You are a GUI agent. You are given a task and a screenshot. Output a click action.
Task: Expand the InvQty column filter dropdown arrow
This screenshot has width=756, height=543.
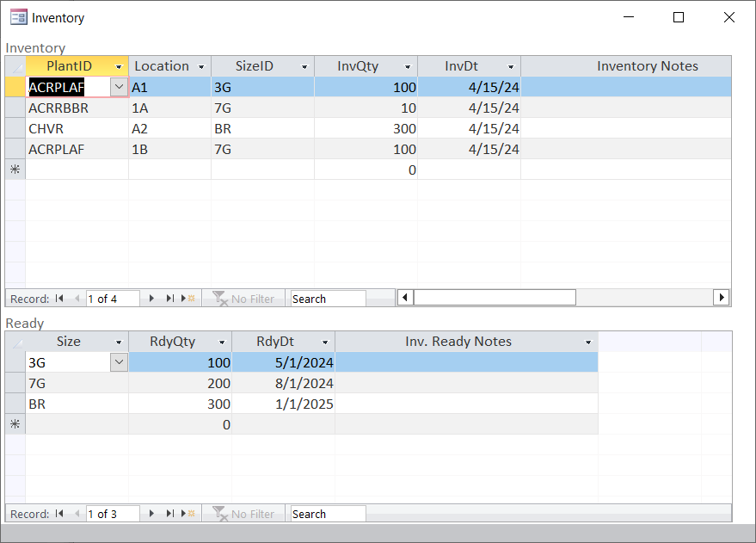point(408,67)
